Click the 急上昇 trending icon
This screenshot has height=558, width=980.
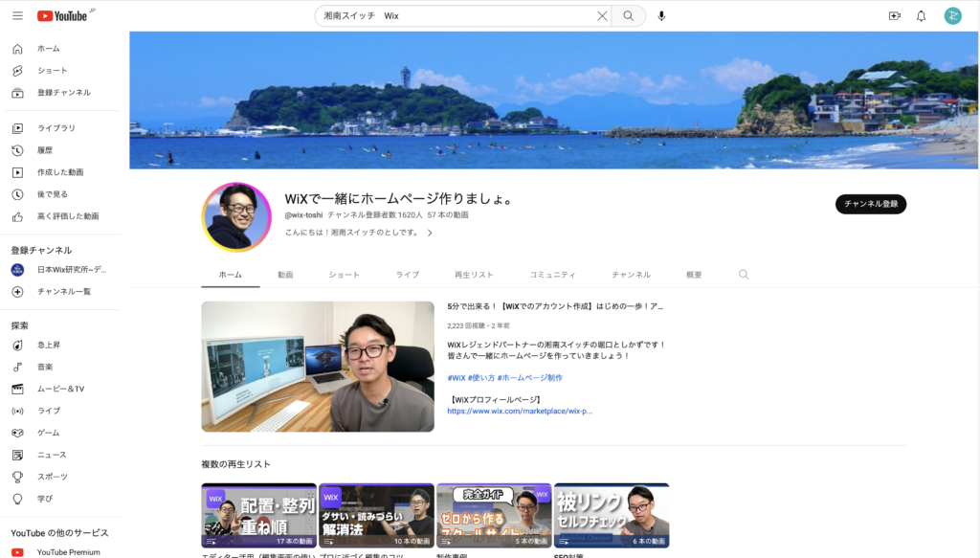(x=17, y=345)
